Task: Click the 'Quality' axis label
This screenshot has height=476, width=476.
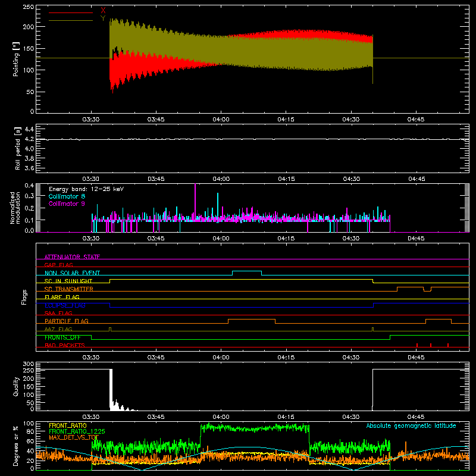Action: (x=16, y=386)
